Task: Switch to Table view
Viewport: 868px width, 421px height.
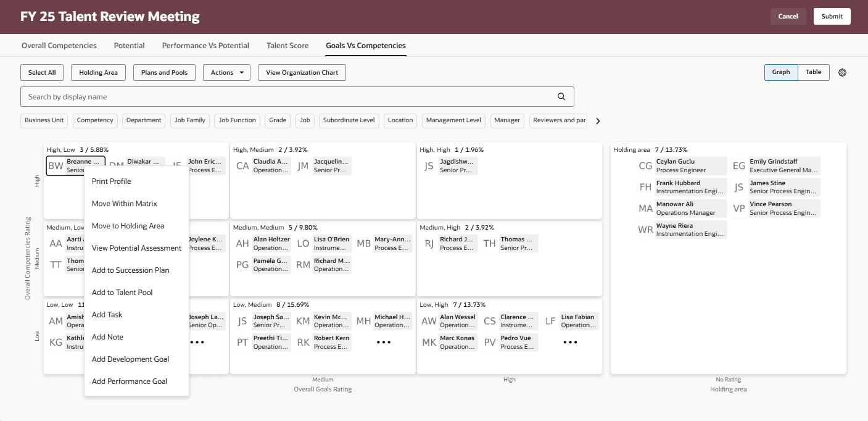Action: (x=814, y=72)
